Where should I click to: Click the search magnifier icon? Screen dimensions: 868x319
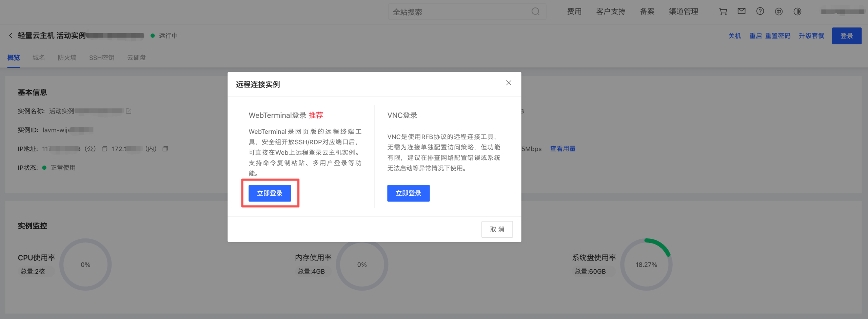click(535, 12)
